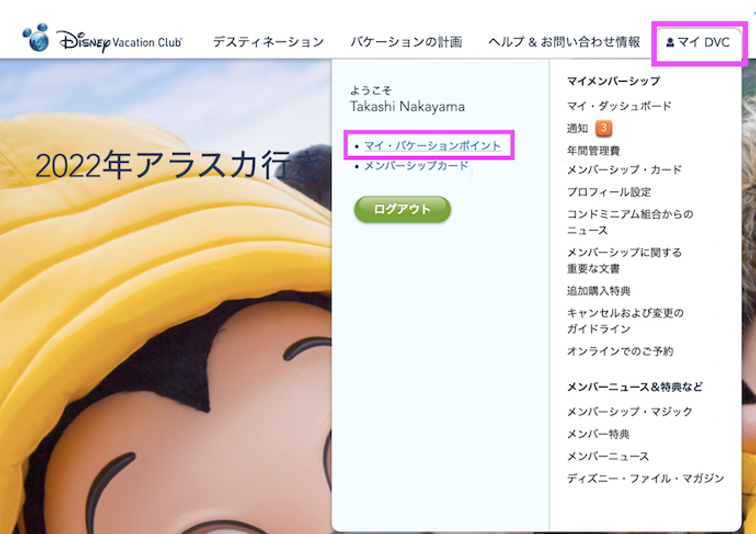The height and width of the screenshot is (534, 756).
Task: Click the メンバーニュース&特典など section heading
Action: click(635, 387)
